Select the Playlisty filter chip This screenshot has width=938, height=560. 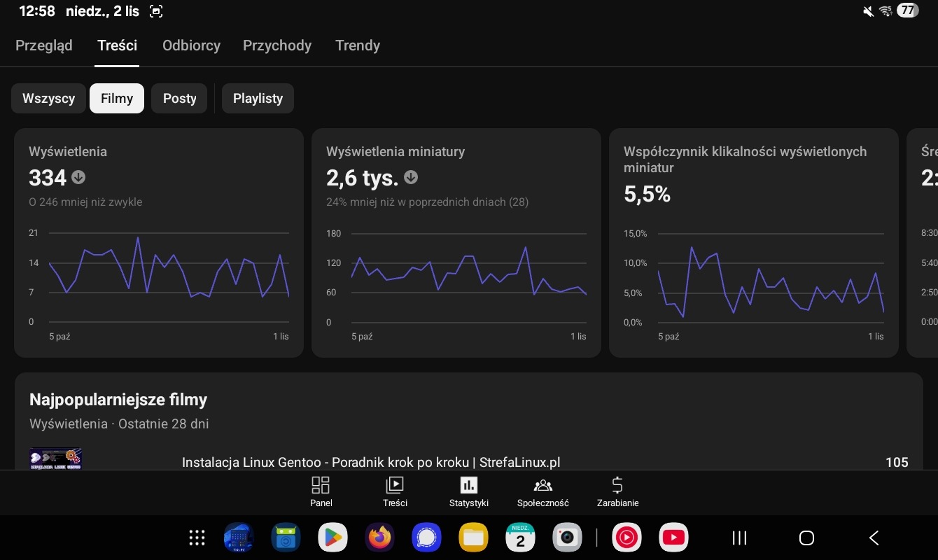click(258, 99)
